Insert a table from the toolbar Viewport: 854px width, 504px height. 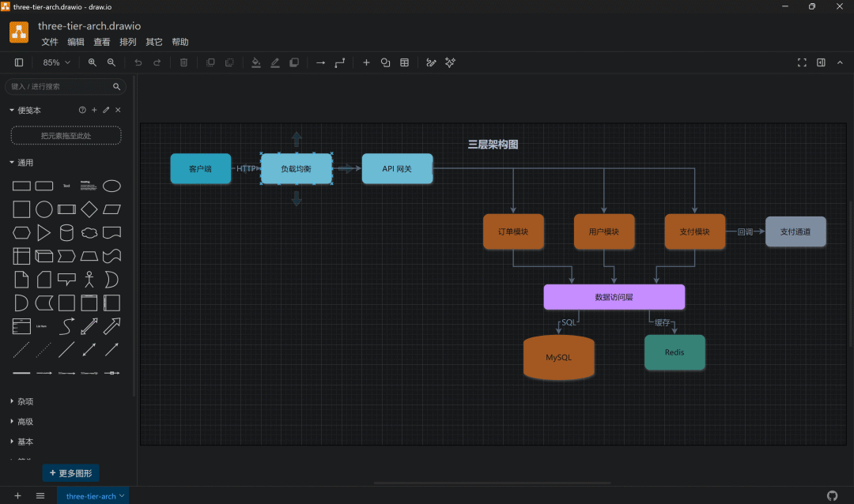[405, 62]
